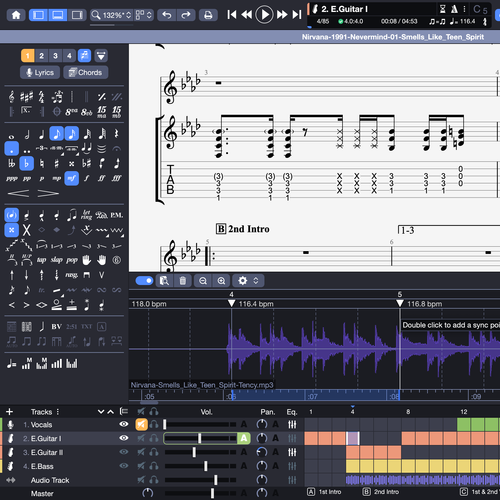The width and height of the screenshot is (500, 500).
Task: Open the layout options dropdown beside zoom
Action: click(144, 15)
